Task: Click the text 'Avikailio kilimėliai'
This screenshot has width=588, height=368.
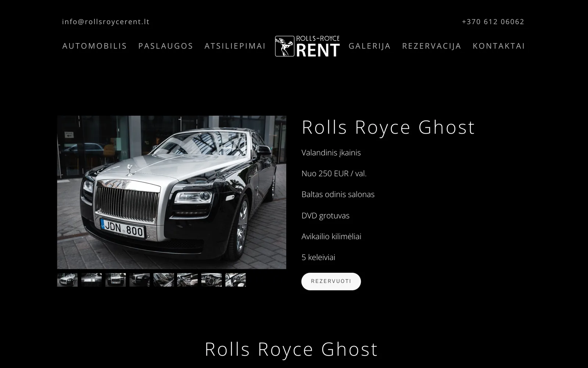Action: [x=331, y=237]
